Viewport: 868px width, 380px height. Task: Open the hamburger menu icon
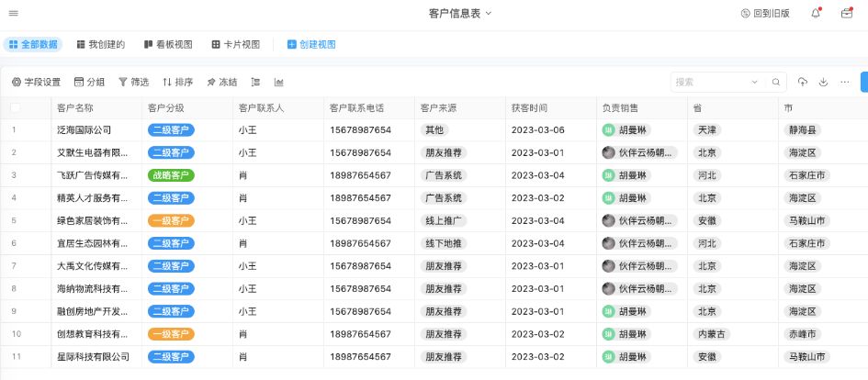(x=13, y=13)
